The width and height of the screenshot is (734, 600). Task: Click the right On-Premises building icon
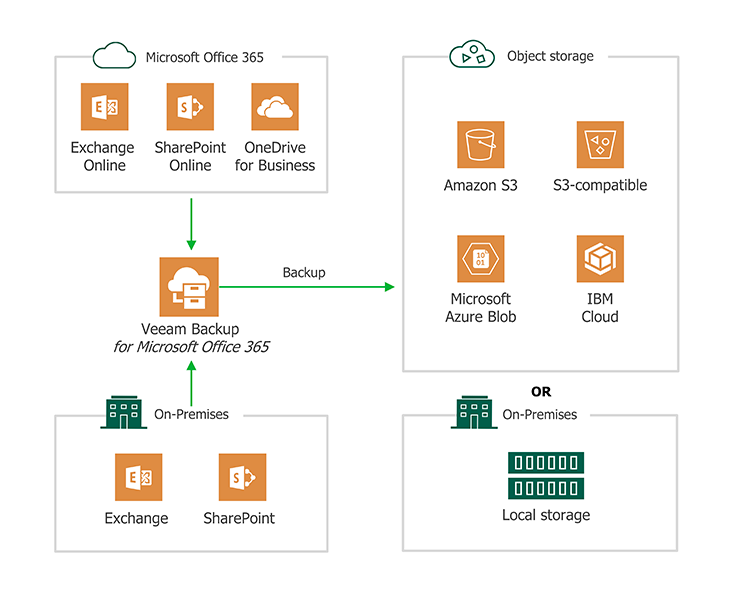pos(476,413)
